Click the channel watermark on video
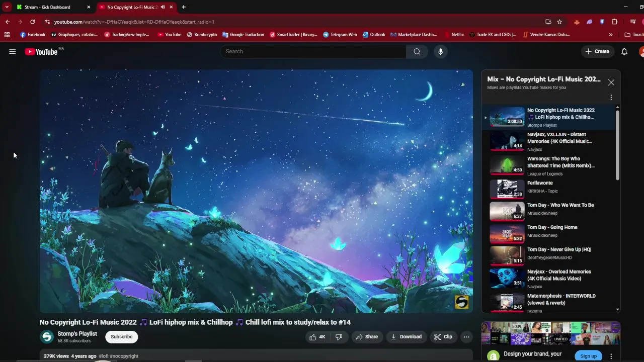The width and height of the screenshot is (644, 362). (x=461, y=302)
